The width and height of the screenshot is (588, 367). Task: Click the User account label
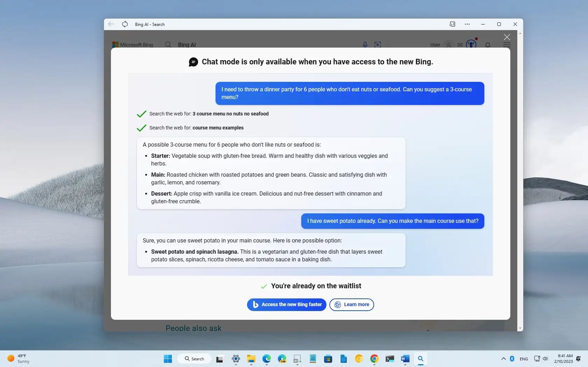[x=435, y=45]
